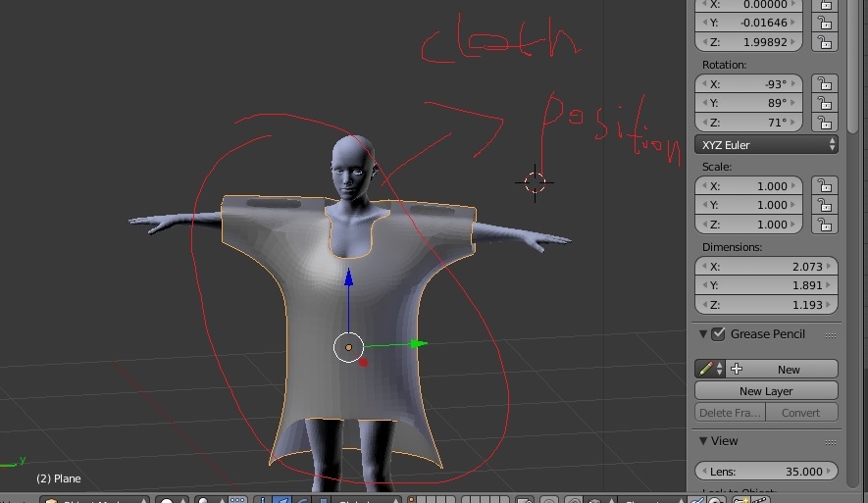Increase Location Y using its right arrow
Viewport: 868px width, 503px height.
[x=793, y=23]
